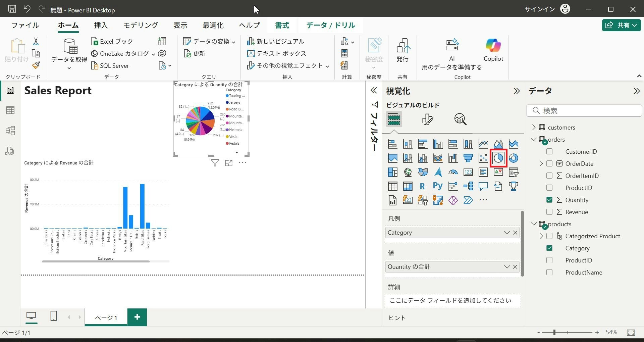
Task: Check the OrderItemID field checkbox
Action: (x=549, y=176)
